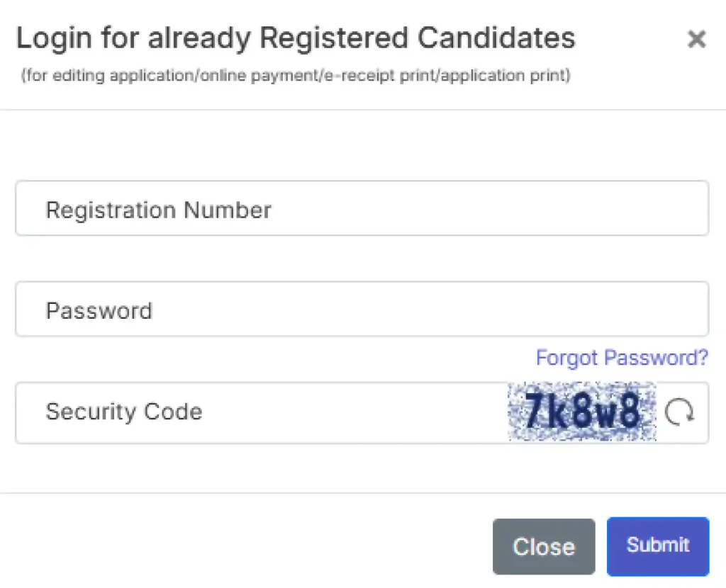
Task: Submit the login form
Action: pyautogui.click(x=658, y=545)
